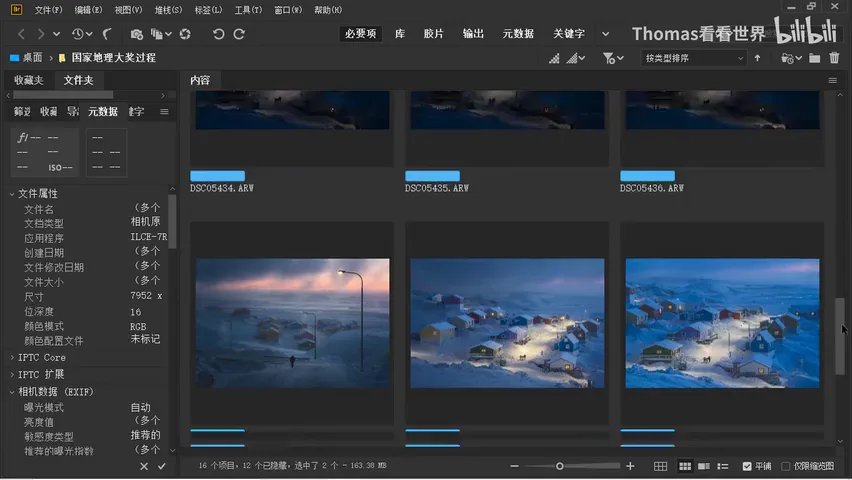Open the filter by rating funnel dropdown
The image size is (852, 480).
pyautogui.click(x=613, y=58)
